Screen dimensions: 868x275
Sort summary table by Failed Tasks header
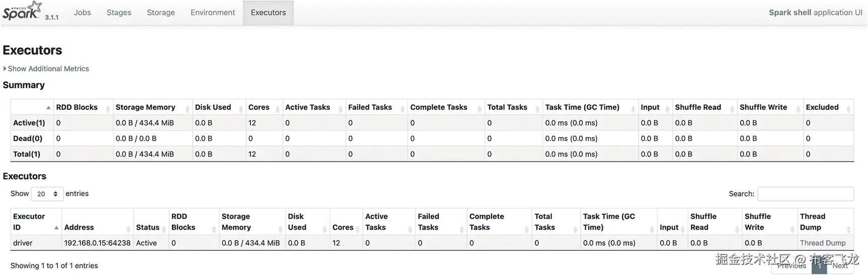[370, 107]
